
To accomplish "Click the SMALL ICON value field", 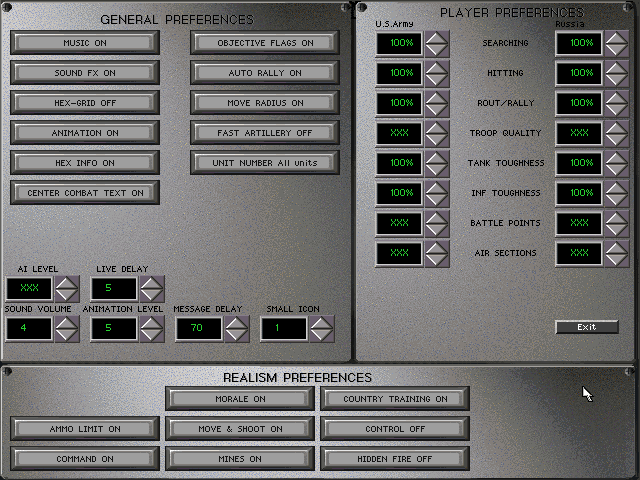I will [x=284, y=329].
